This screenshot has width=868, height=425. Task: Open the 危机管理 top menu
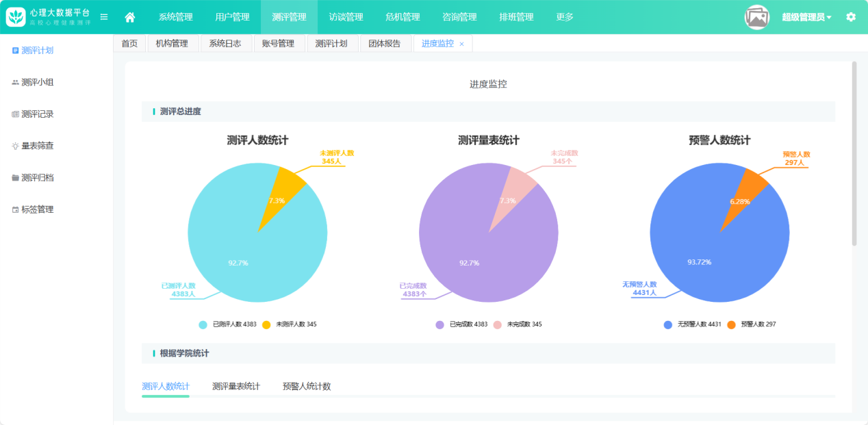click(403, 17)
